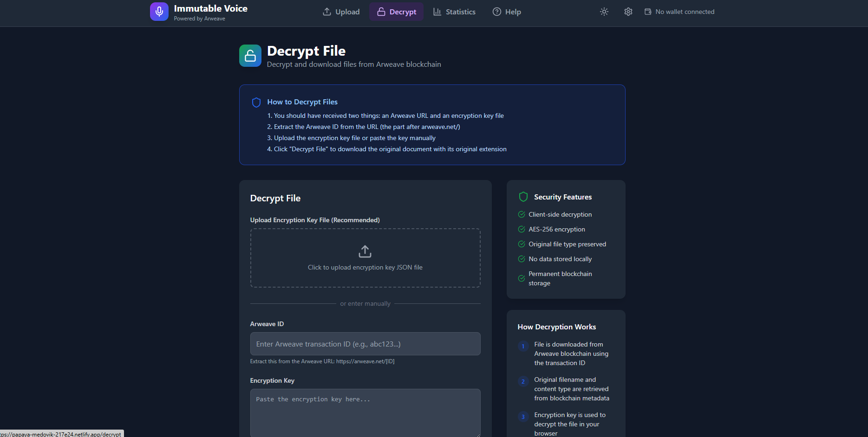868x437 pixels.
Task: Select the encryption key JSON upload zone
Action: pos(365,258)
